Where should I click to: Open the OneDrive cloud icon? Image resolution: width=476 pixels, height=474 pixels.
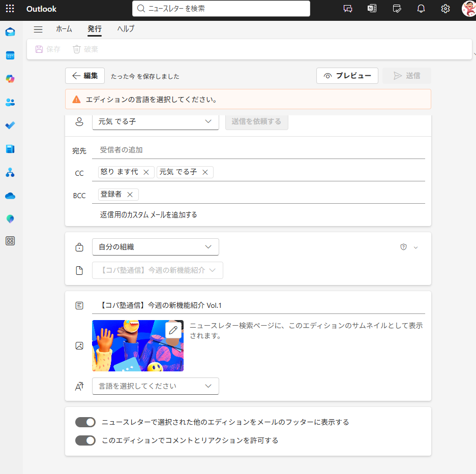click(10, 196)
